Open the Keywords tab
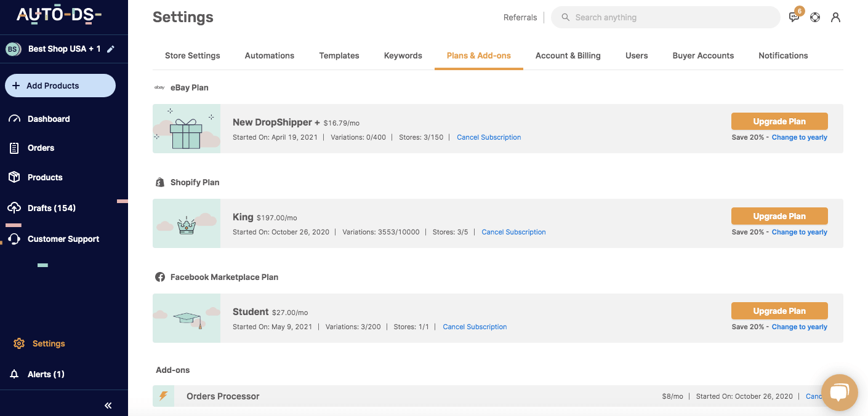This screenshot has height=416, width=868. coord(403,55)
